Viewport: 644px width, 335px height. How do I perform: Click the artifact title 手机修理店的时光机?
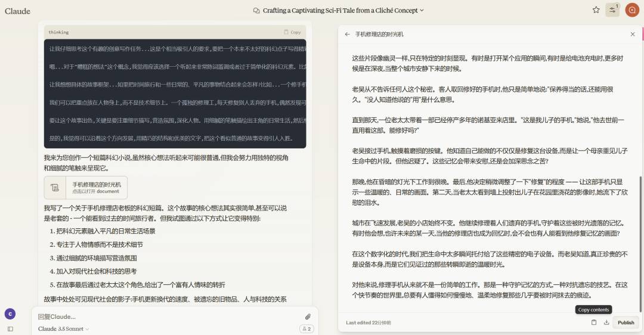pos(379,34)
